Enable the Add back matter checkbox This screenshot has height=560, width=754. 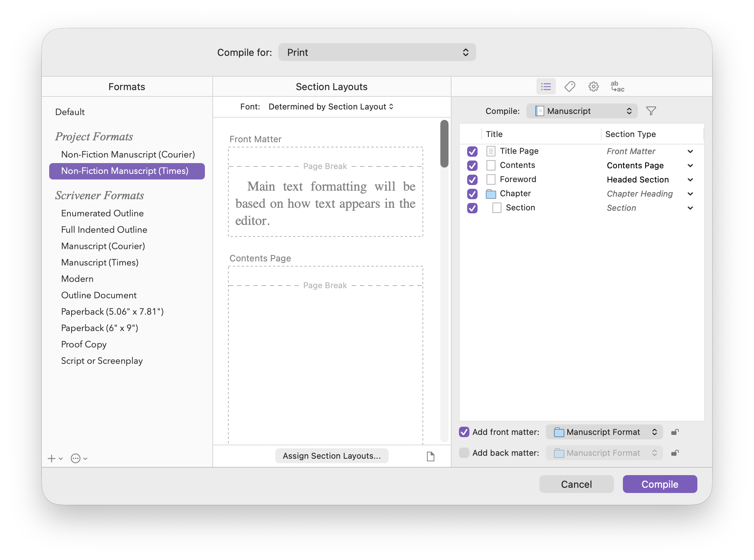point(464,453)
